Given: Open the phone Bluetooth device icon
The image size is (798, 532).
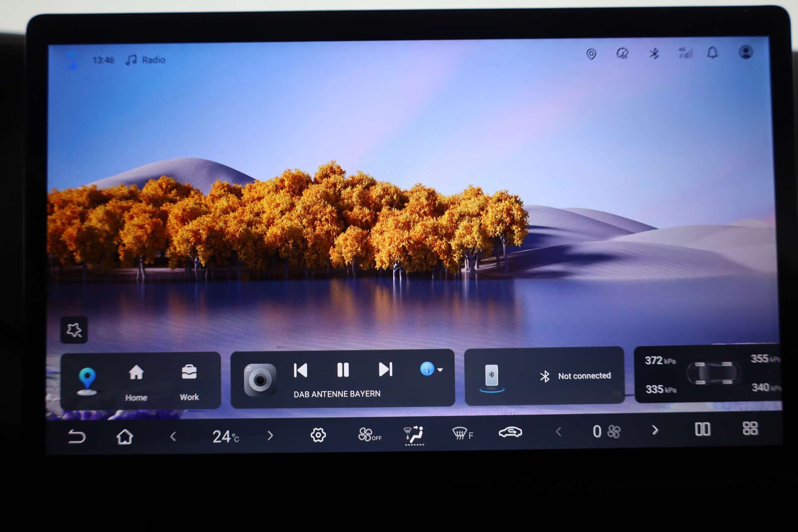Looking at the screenshot, I should point(492,377).
